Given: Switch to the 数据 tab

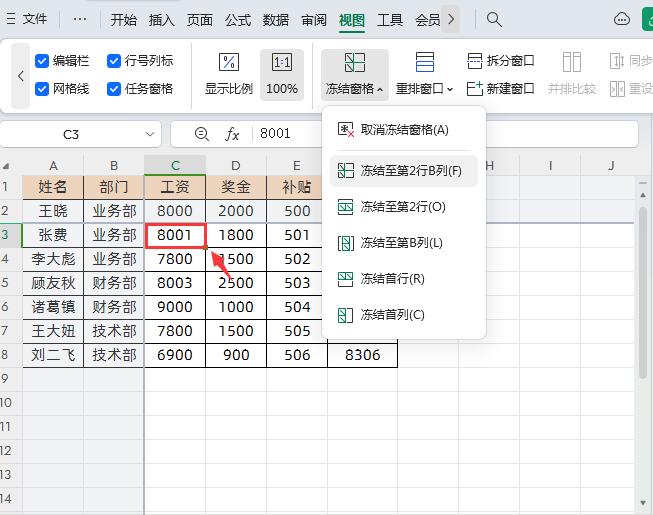Looking at the screenshot, I should pos(276,20).
